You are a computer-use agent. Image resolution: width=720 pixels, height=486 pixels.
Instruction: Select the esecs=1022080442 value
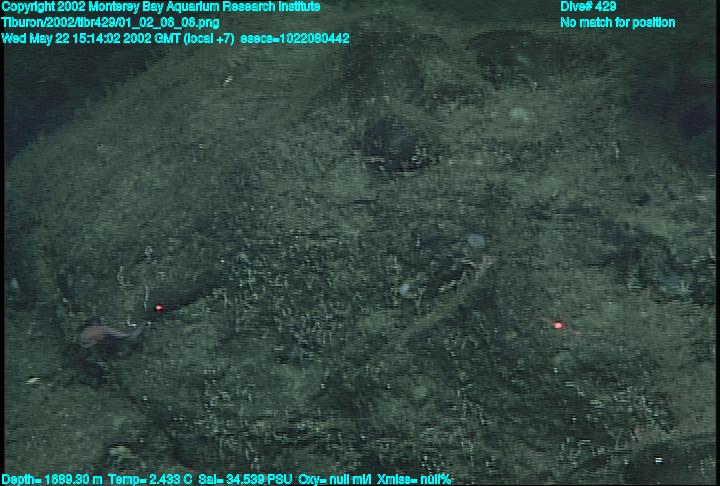click(295, 38)
